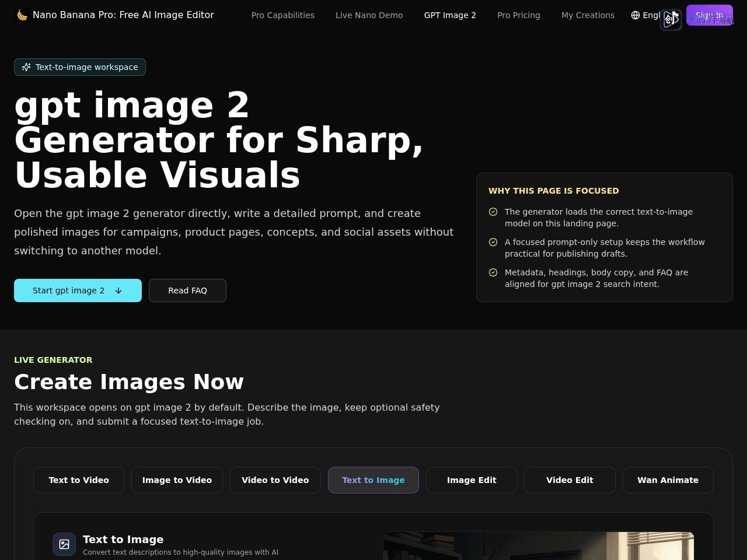The image size is (747, 560).
Task: Click the Text-to-image workspace sparkle badge
Action: click(80, 67)
